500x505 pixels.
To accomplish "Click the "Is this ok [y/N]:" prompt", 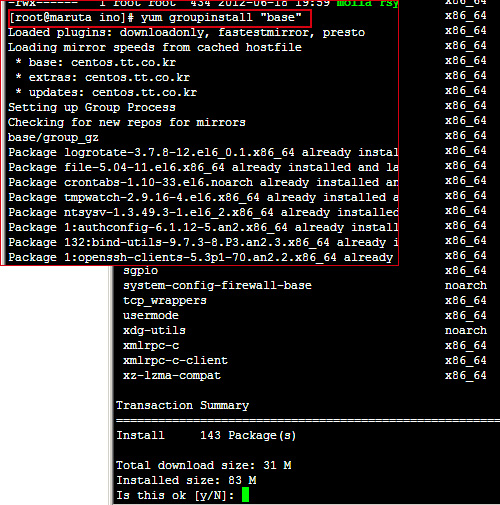I will 175,495.
